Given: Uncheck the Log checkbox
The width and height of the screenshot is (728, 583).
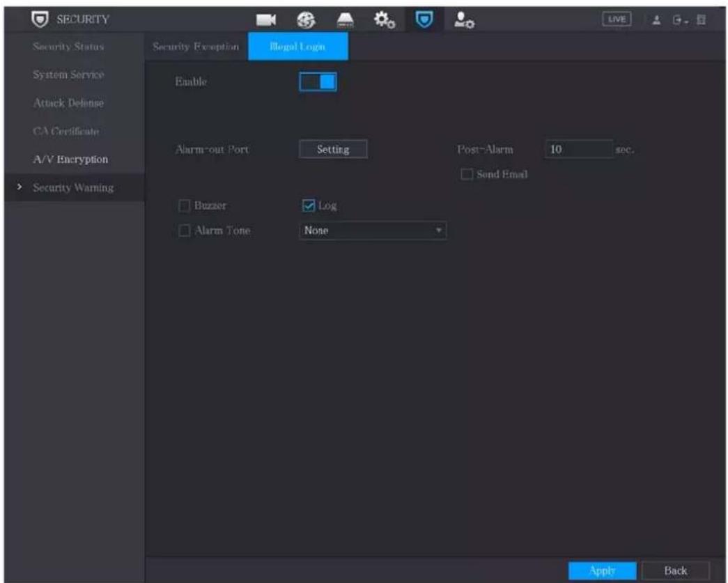Looking at the screenshot, I should [x=309, y=205].
